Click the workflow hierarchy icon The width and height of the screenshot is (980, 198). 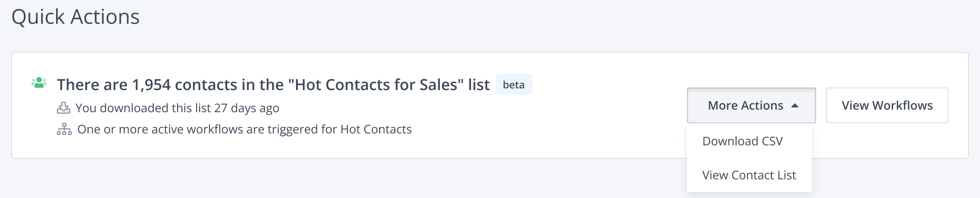pos(64,129)
